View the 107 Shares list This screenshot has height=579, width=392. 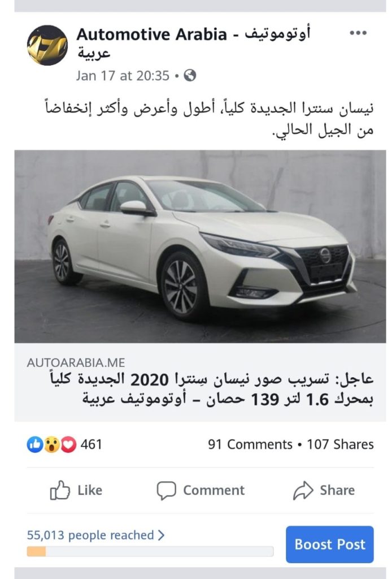click(341, 444)
